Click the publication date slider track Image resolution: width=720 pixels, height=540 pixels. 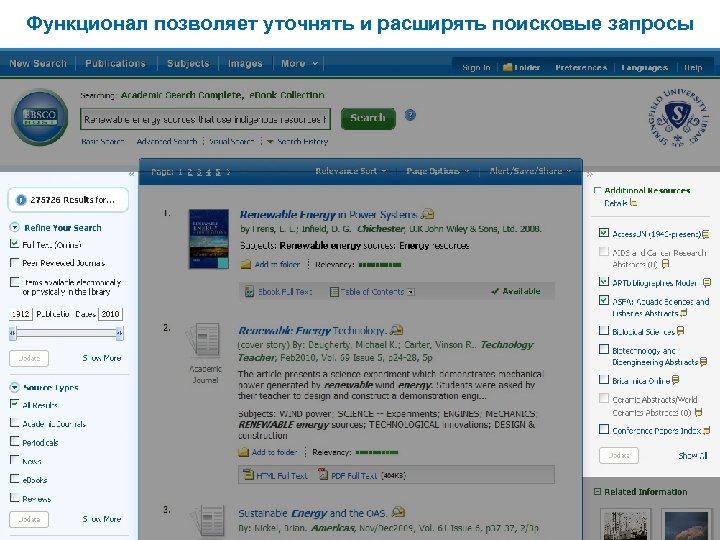click(x=66, y=333)
